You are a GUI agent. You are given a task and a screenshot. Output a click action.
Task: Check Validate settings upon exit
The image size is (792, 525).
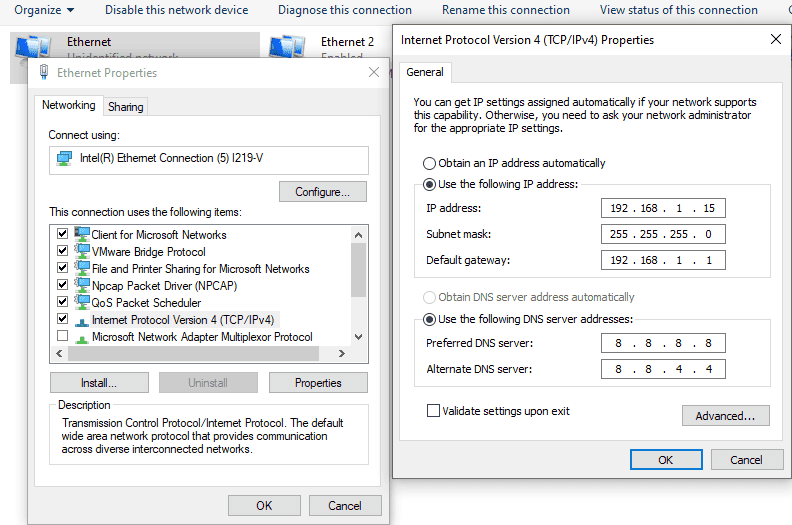433,411
